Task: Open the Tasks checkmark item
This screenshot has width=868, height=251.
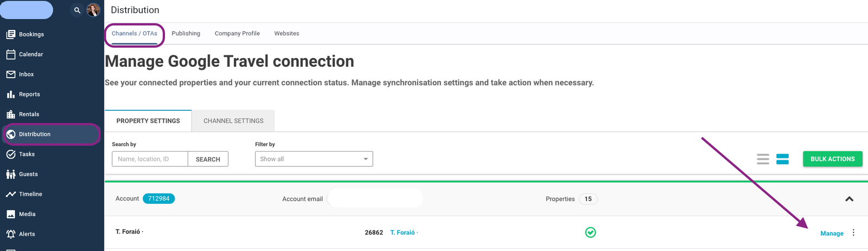Action: click(26, 154)
